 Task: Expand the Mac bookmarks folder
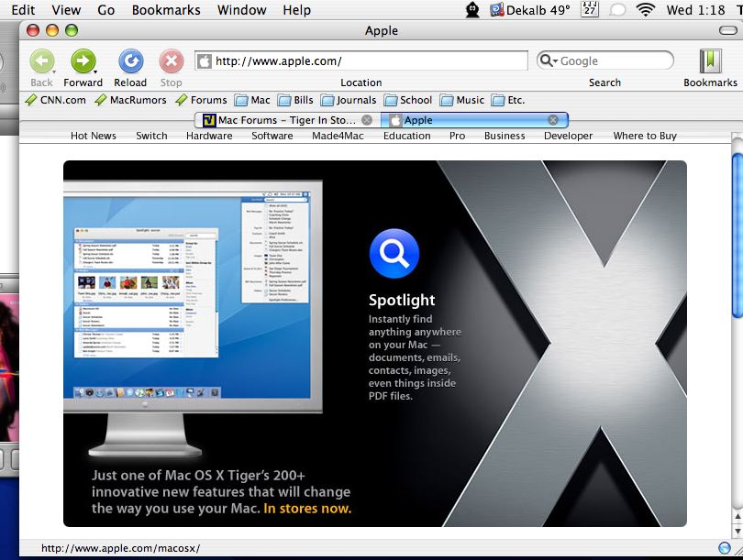252,100
